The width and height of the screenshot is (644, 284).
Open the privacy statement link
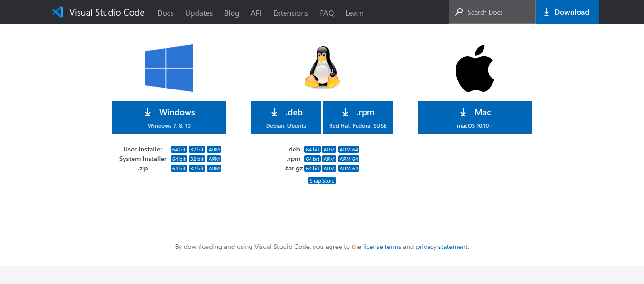point(441,247)
